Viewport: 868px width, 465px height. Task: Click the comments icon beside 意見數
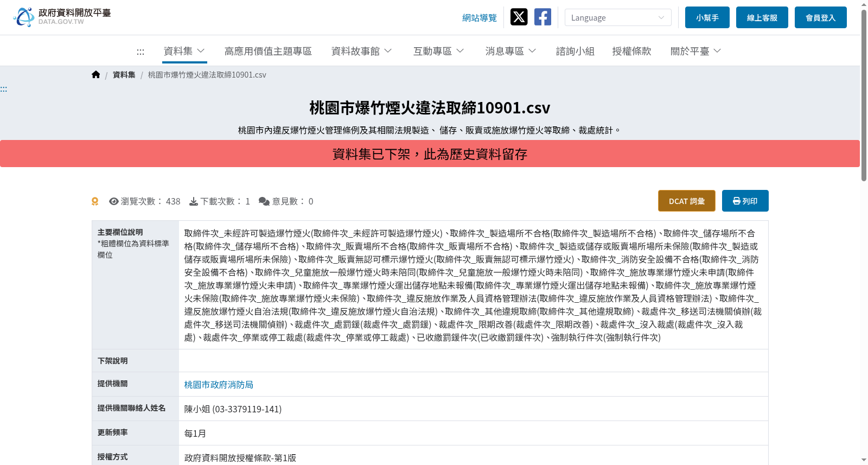point(264,201)
